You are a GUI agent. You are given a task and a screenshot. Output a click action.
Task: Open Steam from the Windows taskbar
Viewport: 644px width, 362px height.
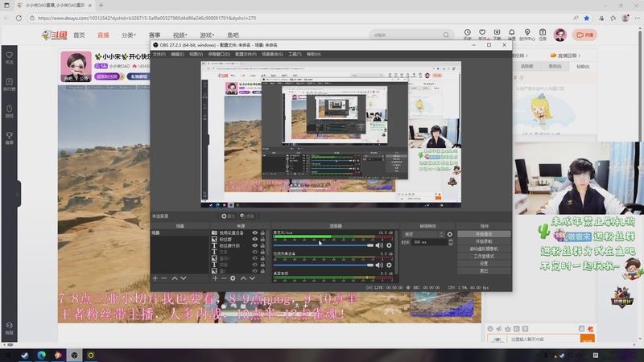coord(25,355)
